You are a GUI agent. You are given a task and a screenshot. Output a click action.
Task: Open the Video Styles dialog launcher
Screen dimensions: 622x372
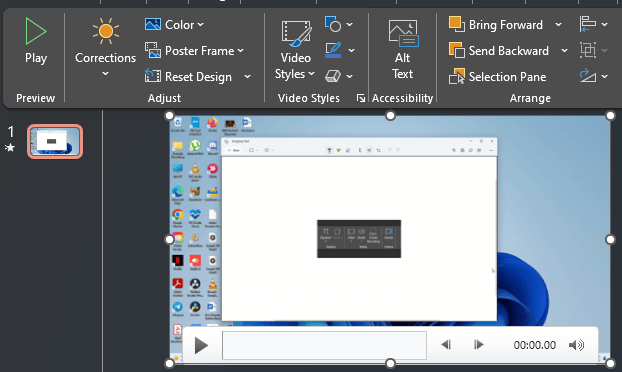click(x=361, y=98)
